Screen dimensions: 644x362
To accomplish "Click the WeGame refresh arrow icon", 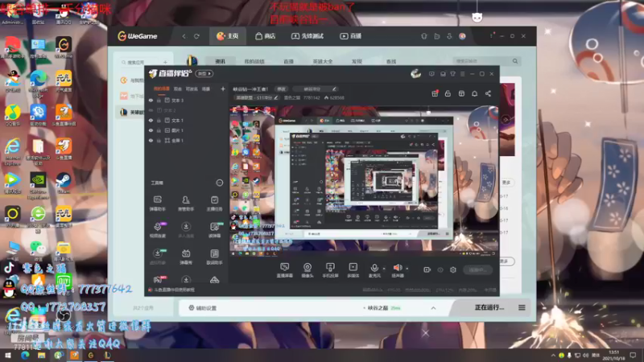I will 196,36.
